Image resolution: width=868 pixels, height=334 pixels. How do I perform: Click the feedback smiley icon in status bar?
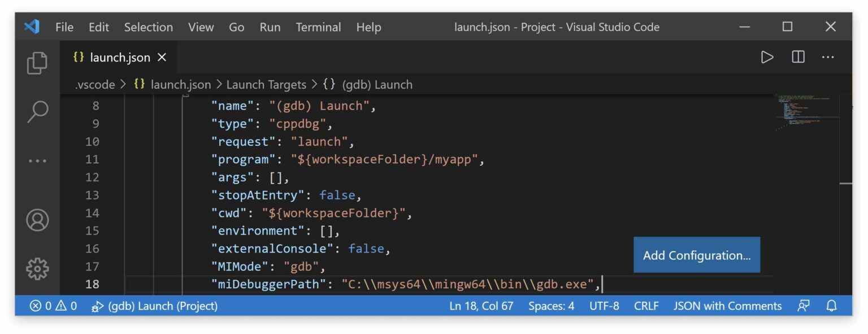coord(804,306)
